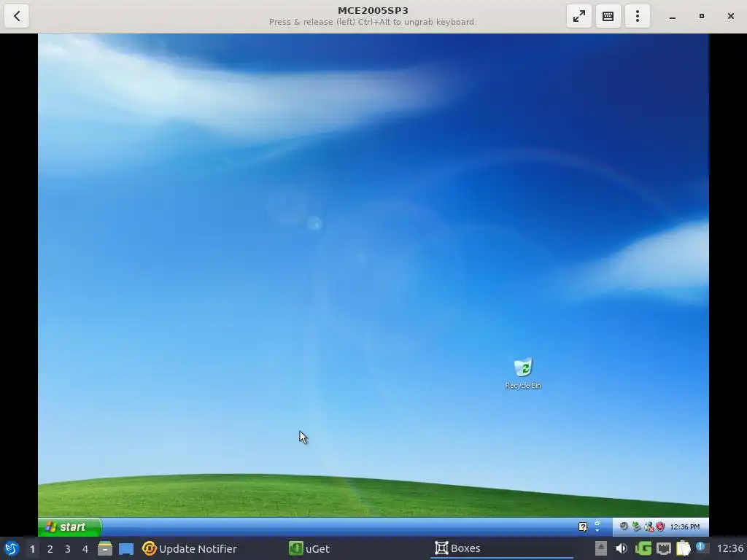Open the volume speaker tray icon
This screenshot has height=560, width=747.
click(622, 548)
